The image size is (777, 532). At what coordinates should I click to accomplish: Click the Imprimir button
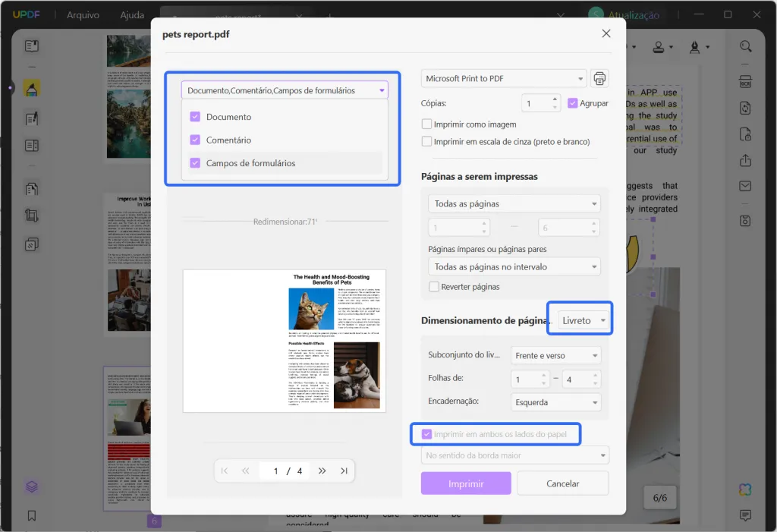tap(465, 483)
